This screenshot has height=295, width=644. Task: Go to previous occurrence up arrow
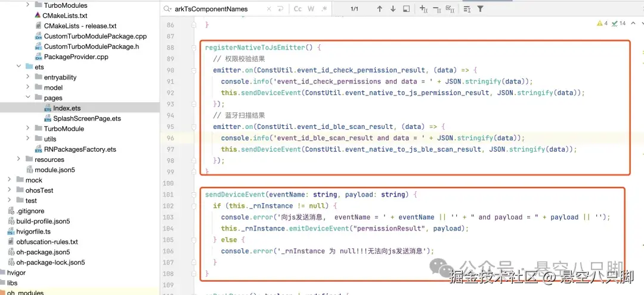click(379, 8)
